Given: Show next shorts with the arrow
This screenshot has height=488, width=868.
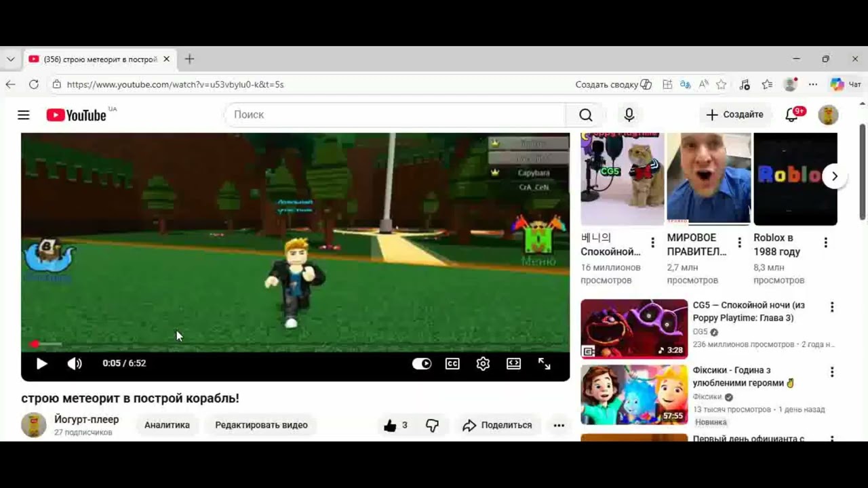Looking at the screenshot, I should [x=835, y=176].
